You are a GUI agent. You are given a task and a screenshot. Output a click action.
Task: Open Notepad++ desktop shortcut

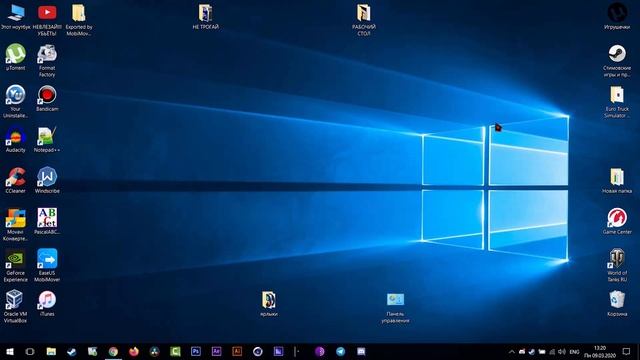tap(47, 139)
